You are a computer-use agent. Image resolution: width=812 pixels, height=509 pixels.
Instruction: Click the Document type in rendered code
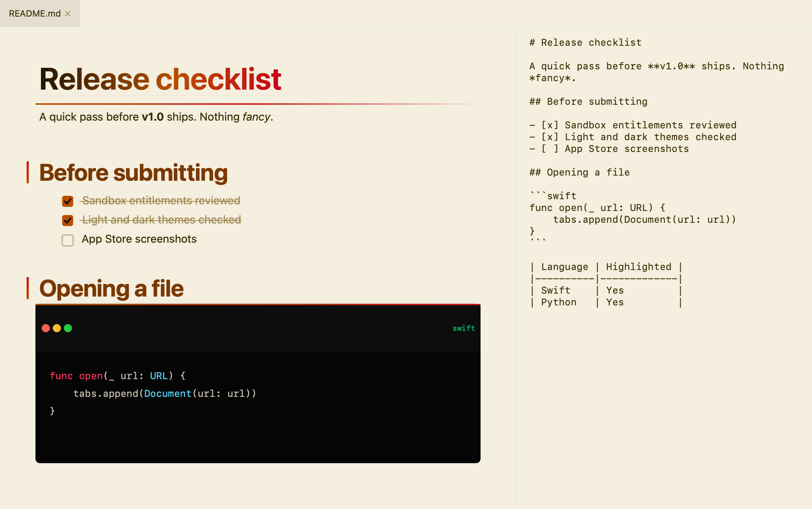tap(168, 394)
